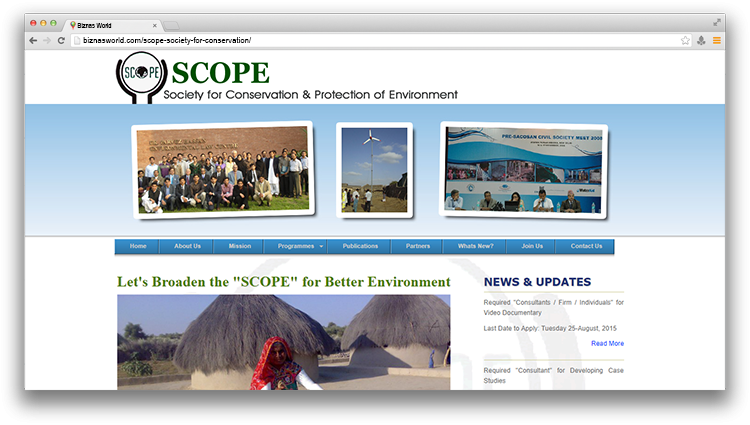Screen dimensions: 750x425
Task: Click the Read More link
Action: (x=607, y=343)
